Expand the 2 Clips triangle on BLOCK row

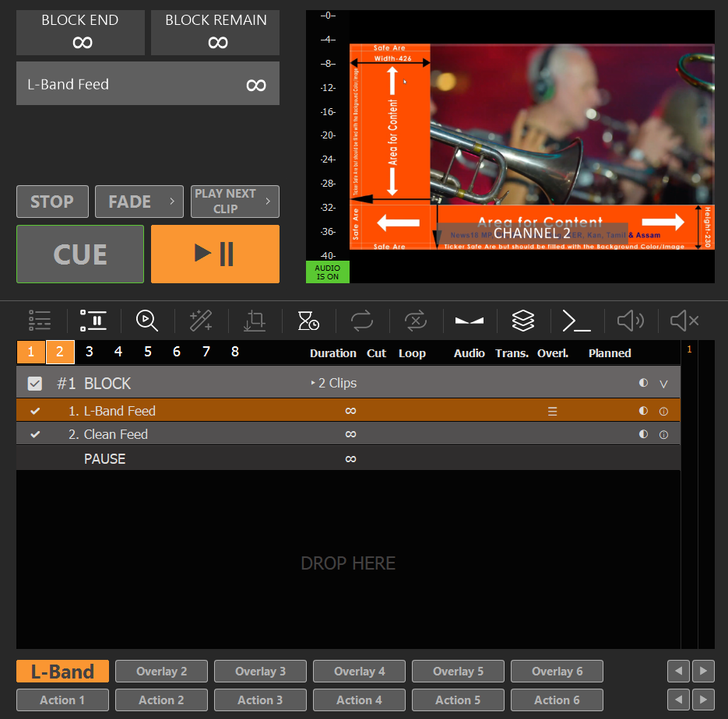tap(313, 383)
